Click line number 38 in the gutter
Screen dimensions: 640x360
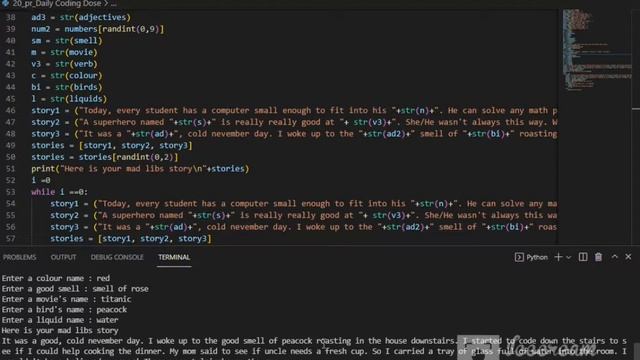pyautogui.click(x=11, y=18)
